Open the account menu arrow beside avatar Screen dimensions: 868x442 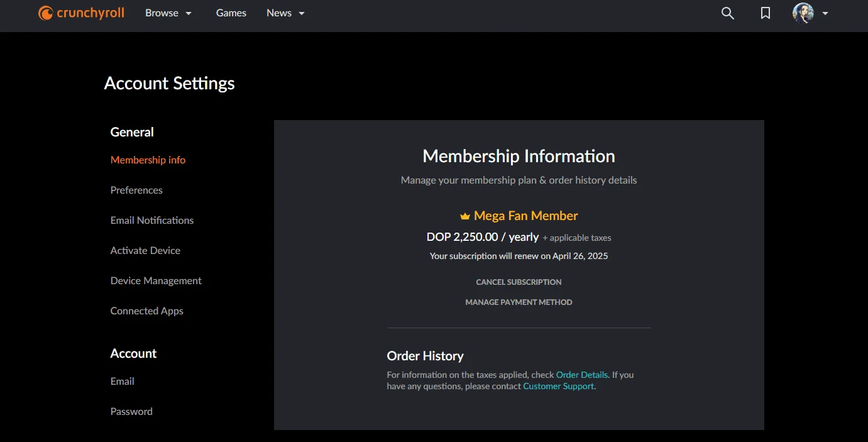(x=825, y=13)
